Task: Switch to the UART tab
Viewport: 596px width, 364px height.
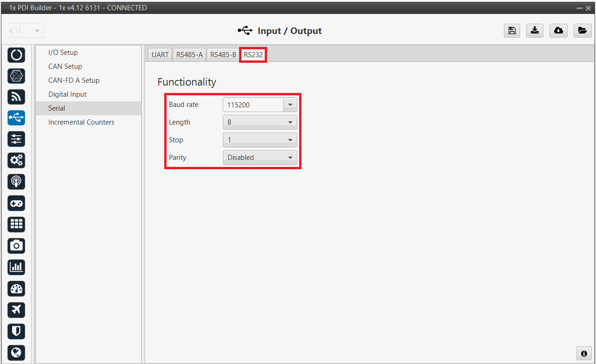Action: click(160, 55)
